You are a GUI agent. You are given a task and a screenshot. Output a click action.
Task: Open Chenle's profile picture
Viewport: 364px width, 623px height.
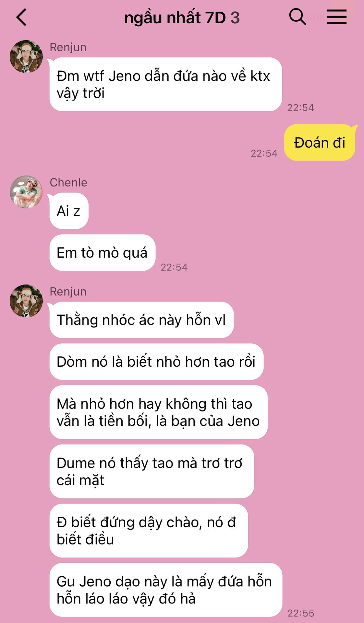pos(26,192)
